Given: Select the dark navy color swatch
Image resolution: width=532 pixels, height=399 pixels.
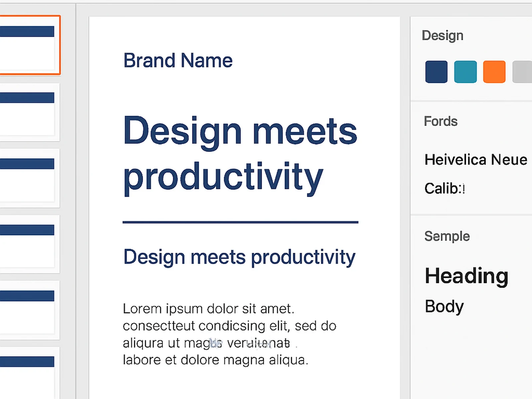Looking at the screenshot, I should (x=436, y=71).
